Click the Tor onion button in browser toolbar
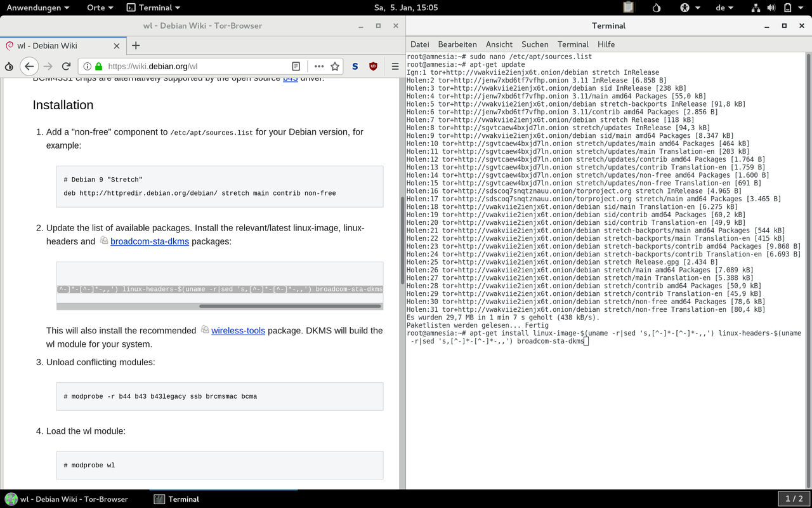 (x=9, y=66)
